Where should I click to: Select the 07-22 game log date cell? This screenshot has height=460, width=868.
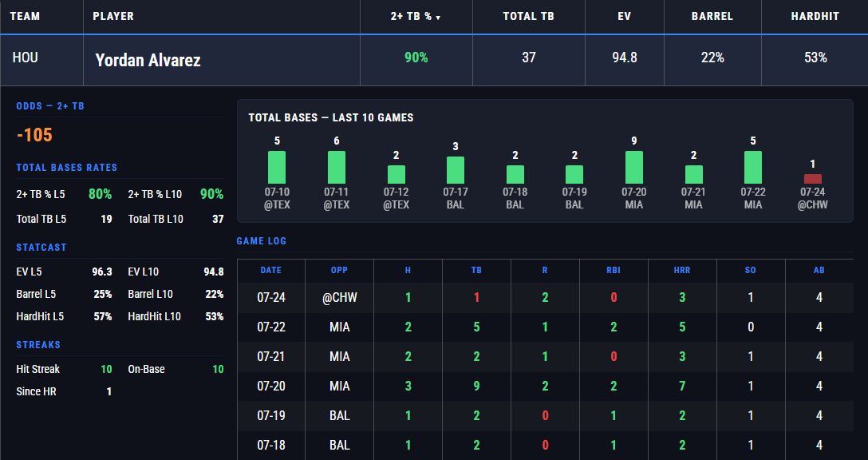coord(271,327)
